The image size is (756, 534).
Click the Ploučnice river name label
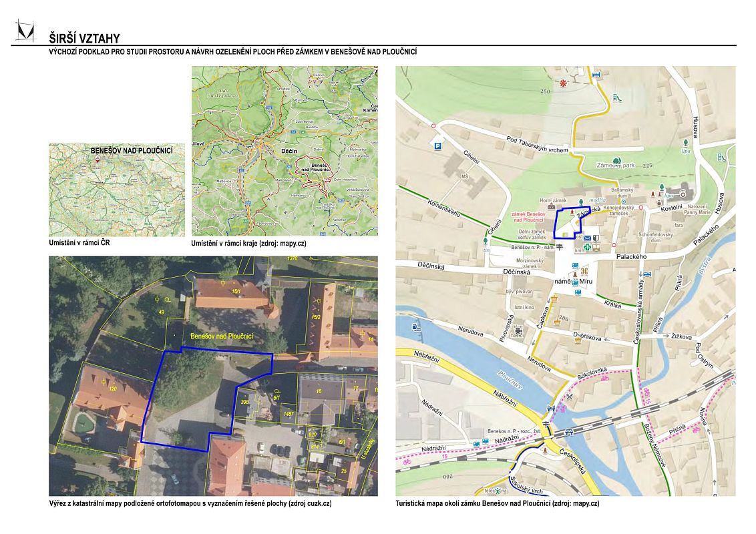(509, 380)
